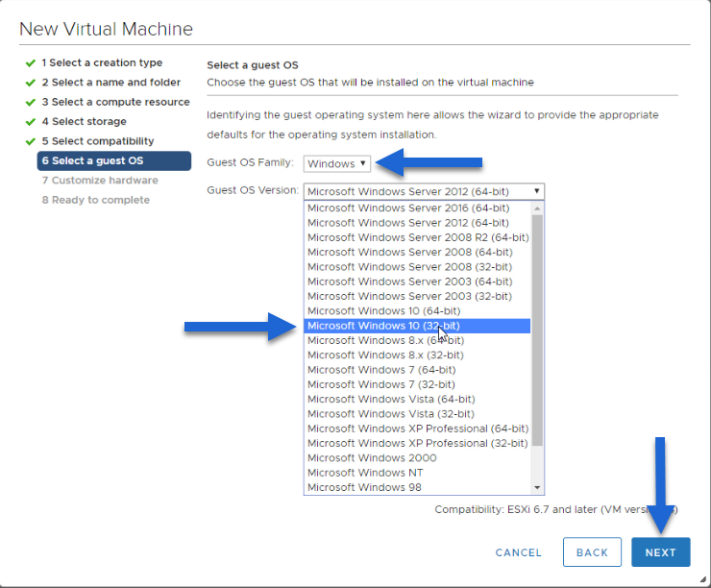Go to step 5 Select compatibility
Screen dimensions: 711x588
click(x=98, y=141)
